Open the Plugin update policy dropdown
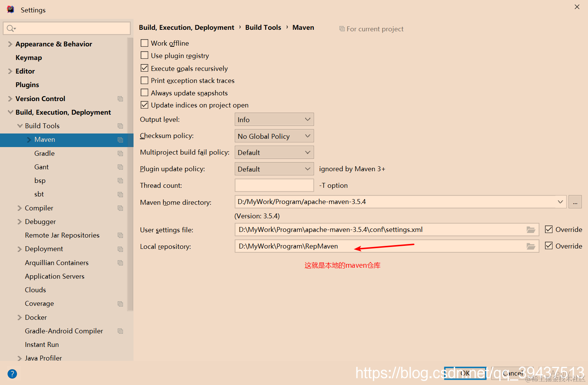Screen dimensions: 588x385 [274, 169]
